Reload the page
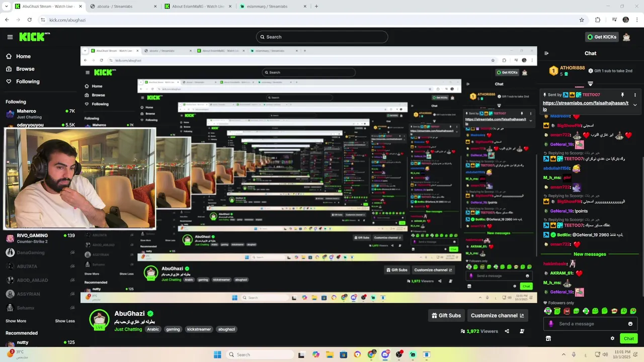This screenshot has width=644, height=362. 30,20
